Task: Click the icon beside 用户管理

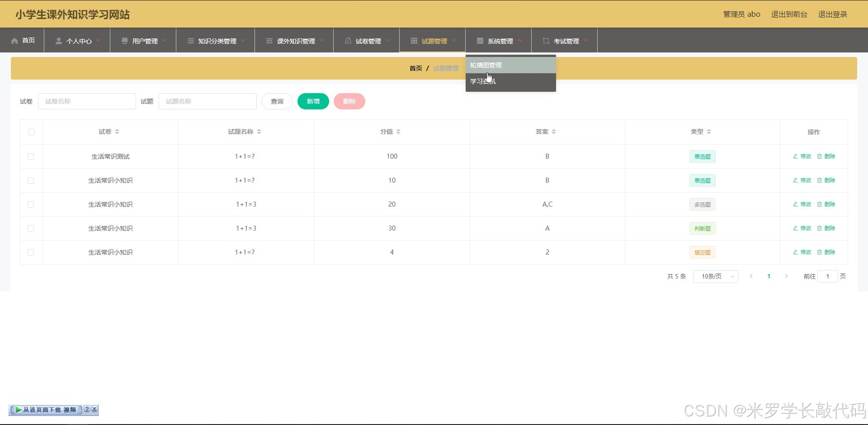Action: tap(125, 41)
